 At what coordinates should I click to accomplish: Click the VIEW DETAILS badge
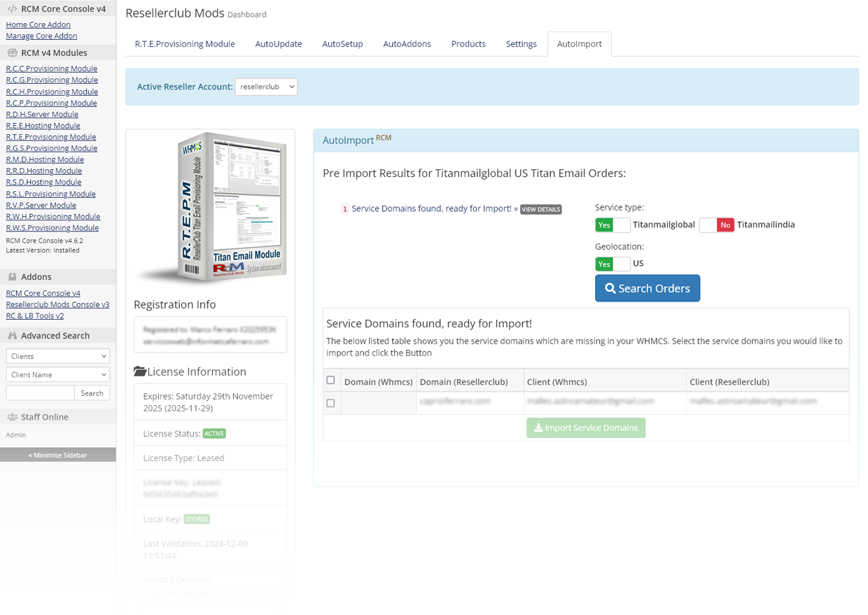[x=541, y=209]
